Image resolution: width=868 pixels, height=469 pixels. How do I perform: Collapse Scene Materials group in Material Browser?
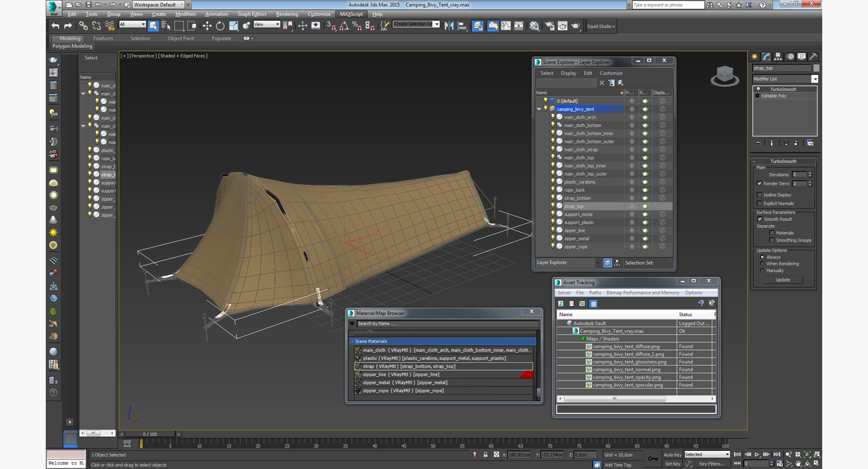[352, 341]
